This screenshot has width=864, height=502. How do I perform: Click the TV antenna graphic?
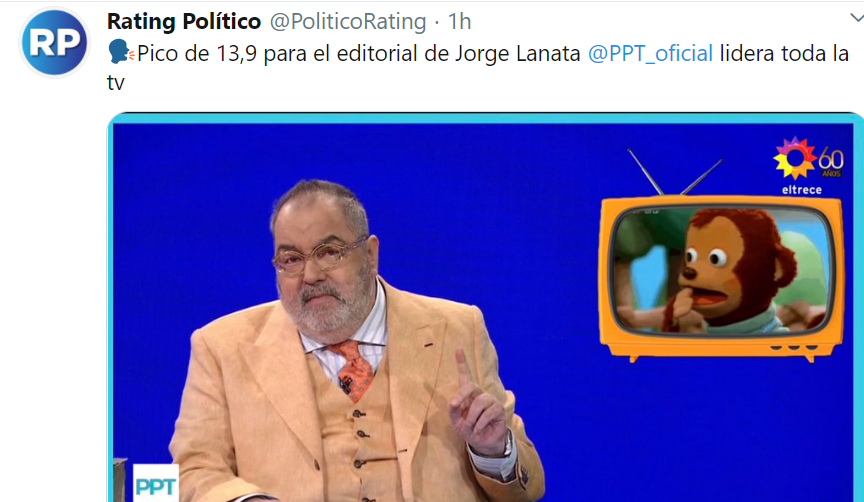[674, 171]
